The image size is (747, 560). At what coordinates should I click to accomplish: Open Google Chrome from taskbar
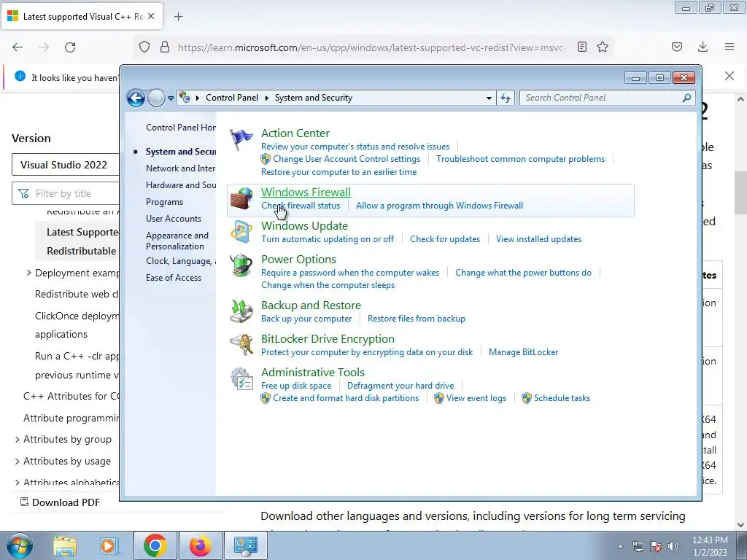tap(155, 545)
